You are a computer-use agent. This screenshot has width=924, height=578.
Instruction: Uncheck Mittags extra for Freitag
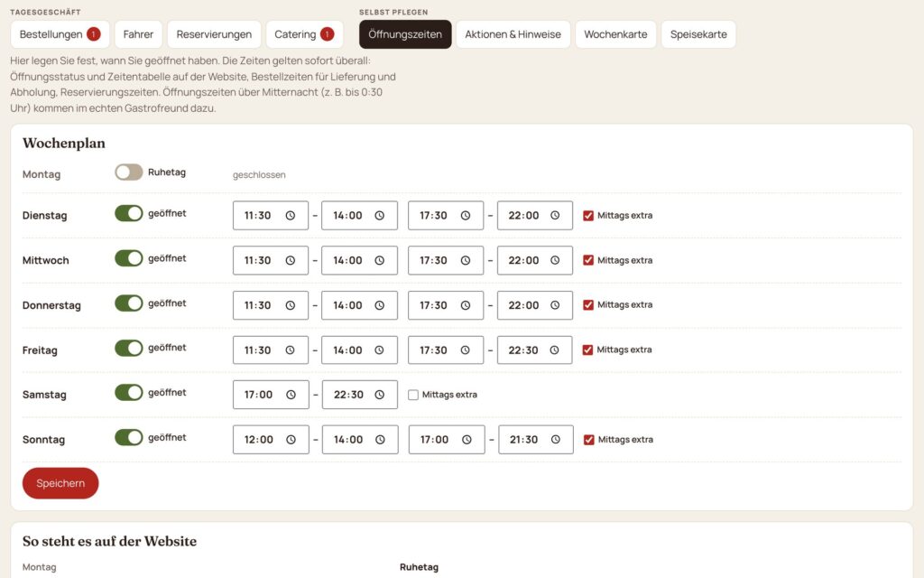pyautogui.click(x=587, y=350)
